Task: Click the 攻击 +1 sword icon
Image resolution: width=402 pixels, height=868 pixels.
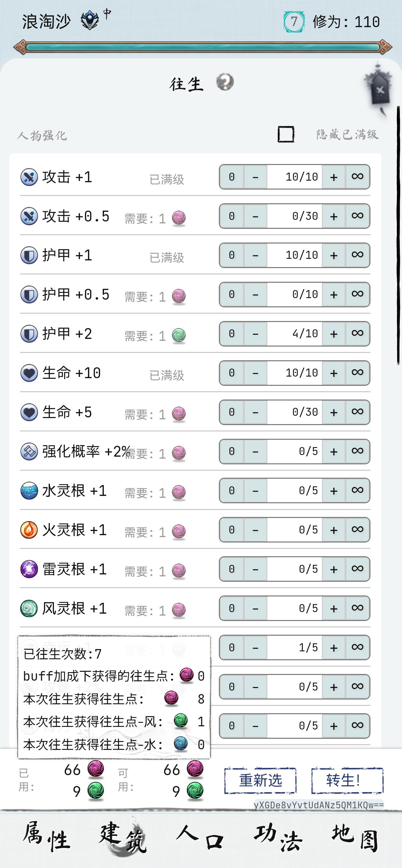Action: 29,177
